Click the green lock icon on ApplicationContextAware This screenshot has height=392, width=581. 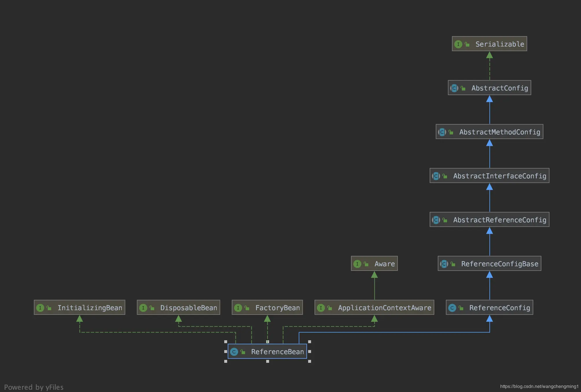coord(329,308)
